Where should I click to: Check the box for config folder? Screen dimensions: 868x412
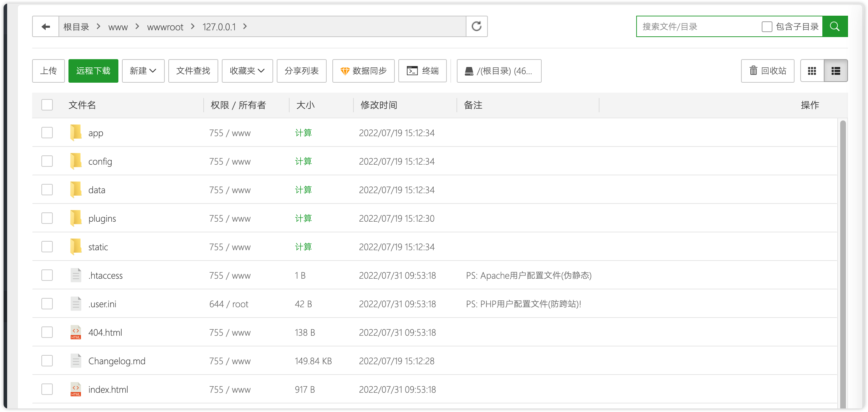pyautogui.click(x=47, y=161)
